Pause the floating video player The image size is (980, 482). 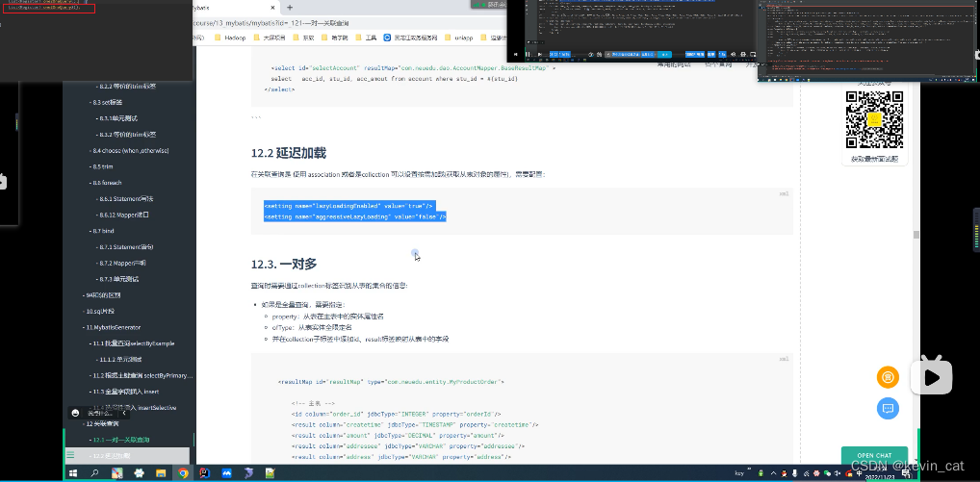pyautogui.click(x=529, y=55)
